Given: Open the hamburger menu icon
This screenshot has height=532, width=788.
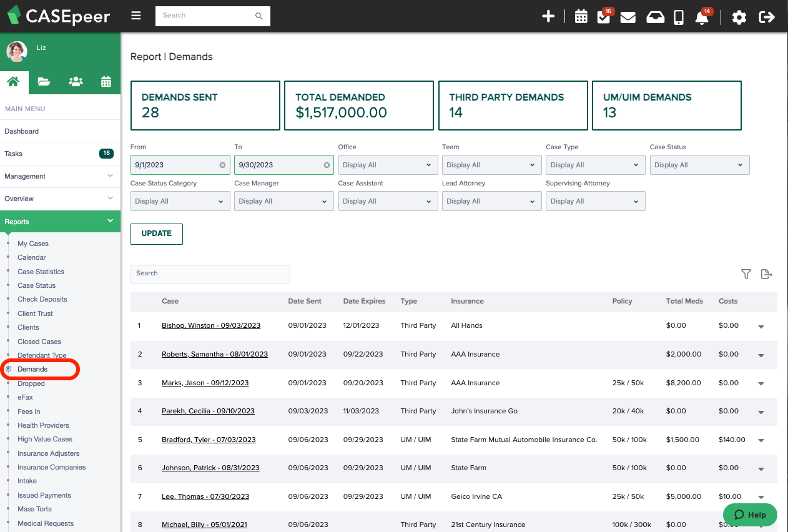Looking at the screenshot, I should click(136, 16).
